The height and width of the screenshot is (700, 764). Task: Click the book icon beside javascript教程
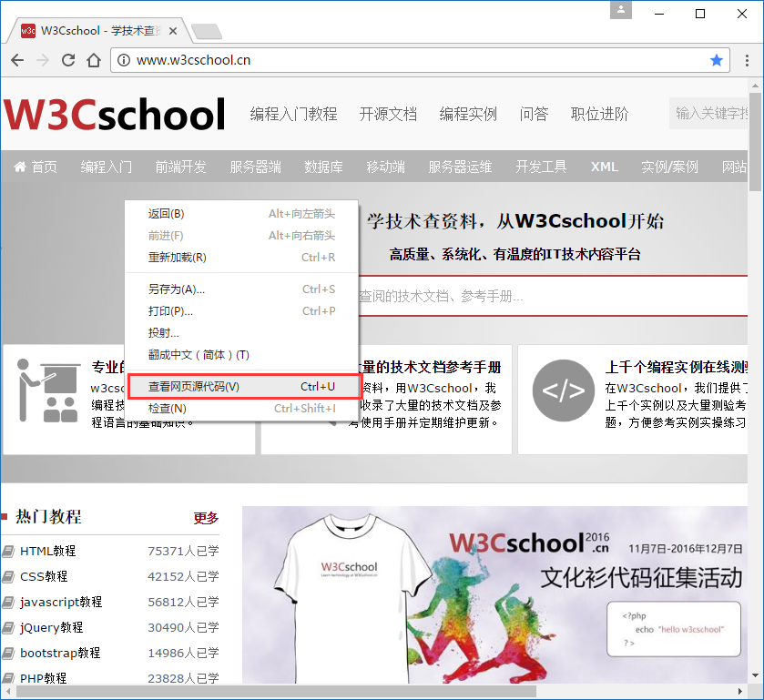(8, 602)
